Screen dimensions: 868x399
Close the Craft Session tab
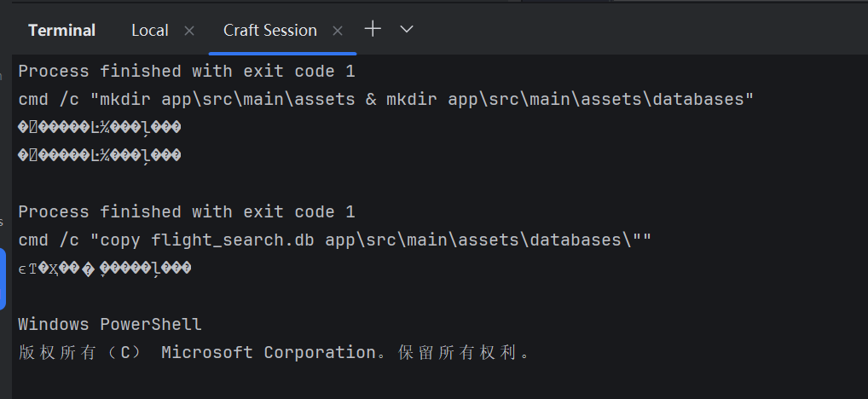pyautogui.click(x=338, y=31)
